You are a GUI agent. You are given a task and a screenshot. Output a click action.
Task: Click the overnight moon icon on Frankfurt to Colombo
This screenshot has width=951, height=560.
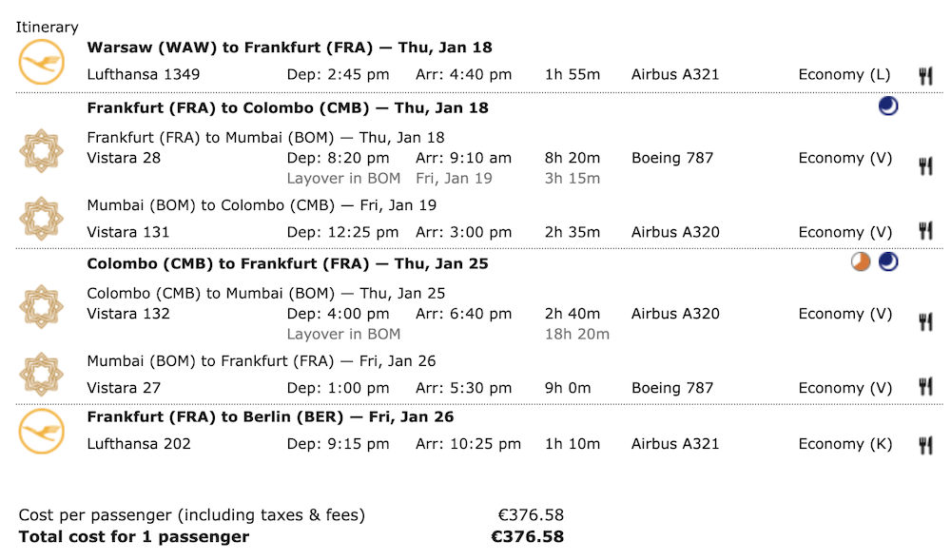coord(888,106)
